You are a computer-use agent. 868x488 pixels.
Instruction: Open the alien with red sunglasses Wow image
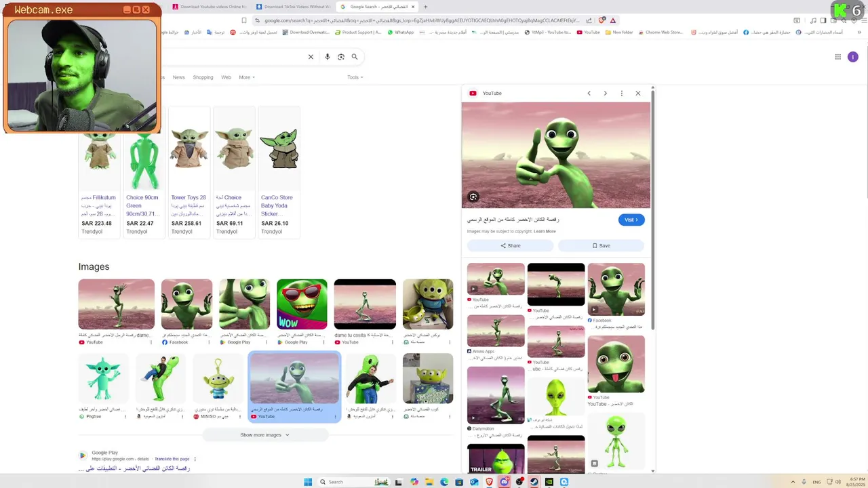(302, 304)
